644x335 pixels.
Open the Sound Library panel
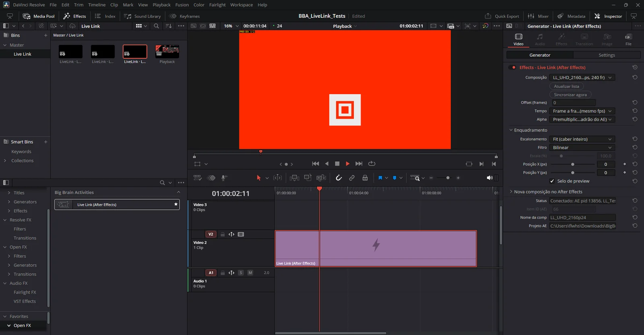pos(142,16)
